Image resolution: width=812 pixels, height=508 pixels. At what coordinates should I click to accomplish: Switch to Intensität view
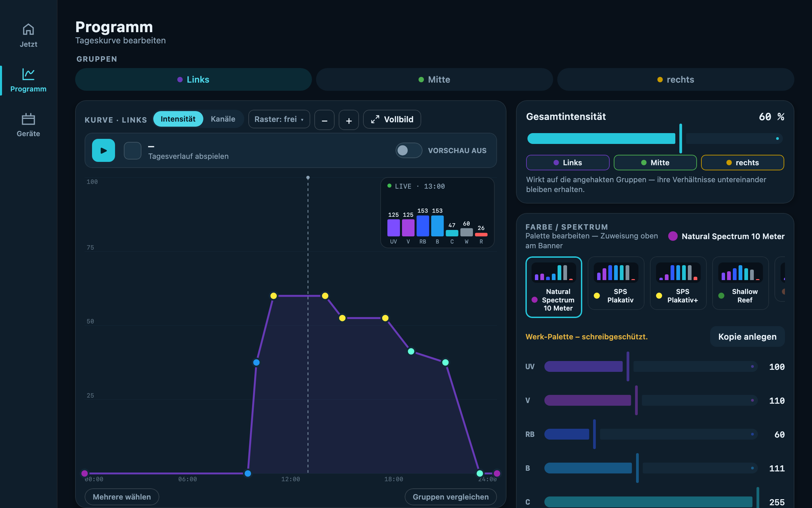[178, 119]
